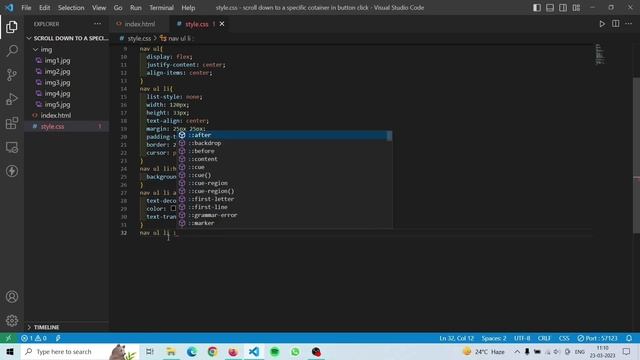This screenshot has height=360, width=640.
Task: Collapse the img folder in Explorer
Action: pyautogui.click(x=67, y=49)
